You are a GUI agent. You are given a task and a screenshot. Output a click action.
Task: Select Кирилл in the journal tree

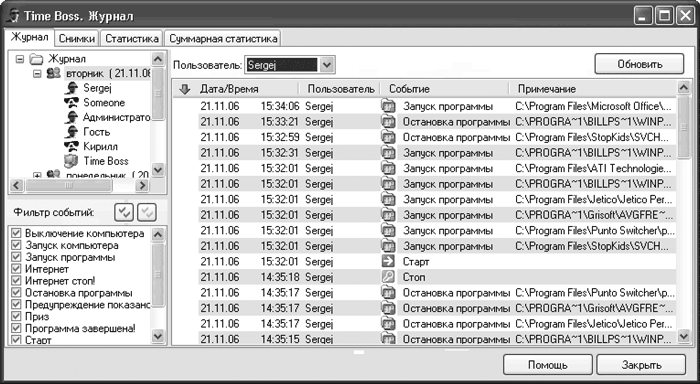point(100,146)
